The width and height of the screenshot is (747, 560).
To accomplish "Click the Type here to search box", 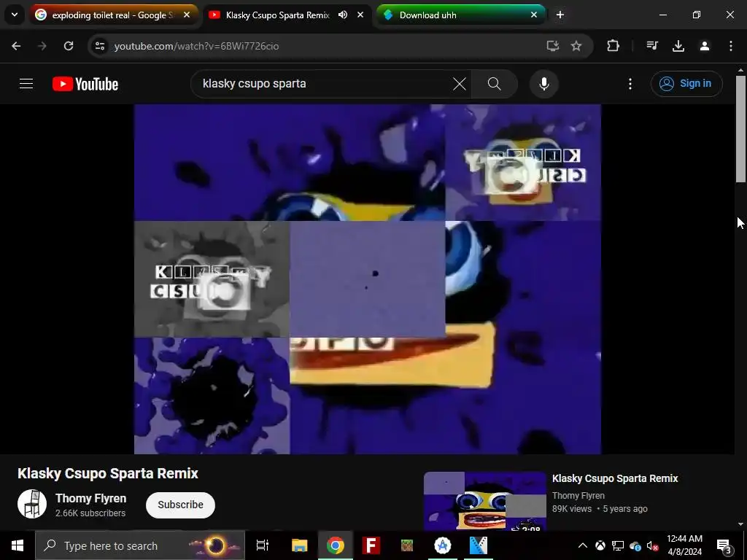I will 140,545.
